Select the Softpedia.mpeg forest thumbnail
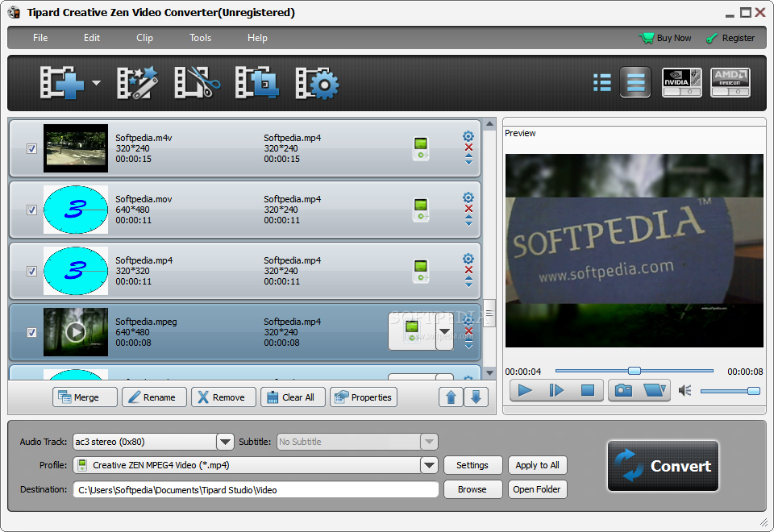Screen dimensions: 774x532 [x=76, y=332]
